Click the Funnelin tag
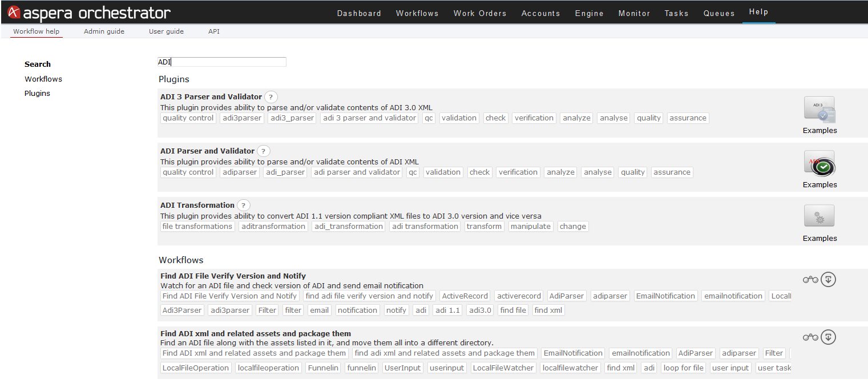 (324, 368)
